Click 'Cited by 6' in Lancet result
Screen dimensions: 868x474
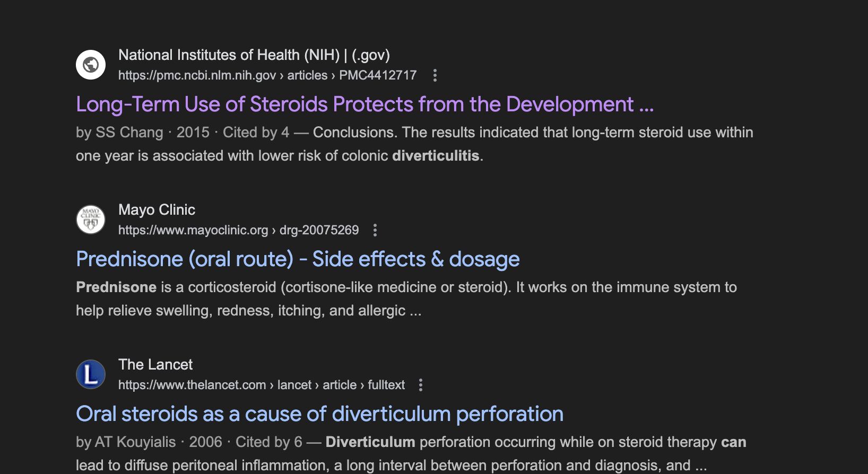269,442
